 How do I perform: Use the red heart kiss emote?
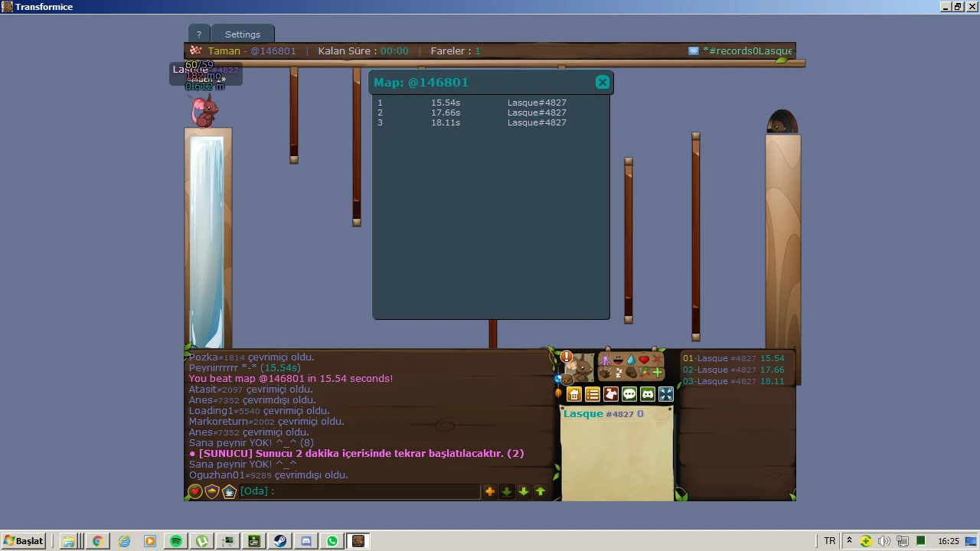[644, 360]
